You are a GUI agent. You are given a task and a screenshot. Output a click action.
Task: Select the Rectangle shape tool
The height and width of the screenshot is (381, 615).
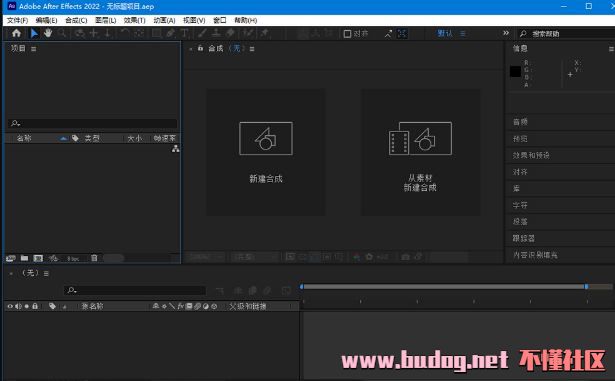pos(156,33)
